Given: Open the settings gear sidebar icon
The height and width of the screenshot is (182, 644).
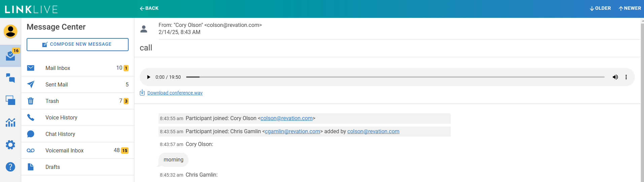Looking at the screenshot, I should click(x=10, y=145).
